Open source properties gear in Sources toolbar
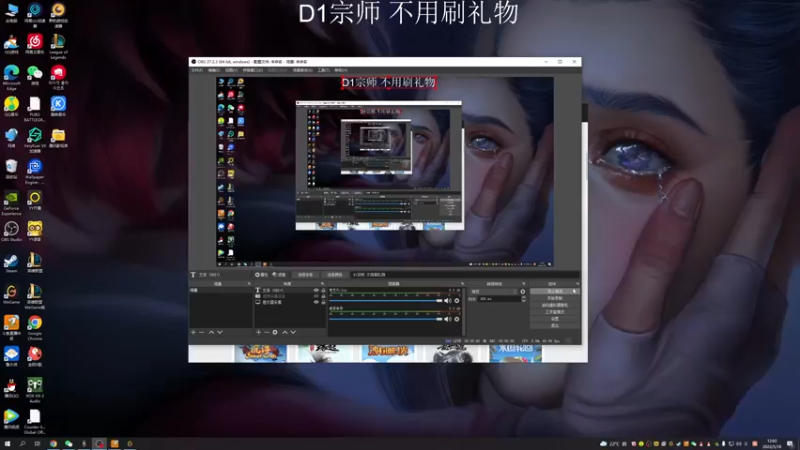 [x=275, y=333]
